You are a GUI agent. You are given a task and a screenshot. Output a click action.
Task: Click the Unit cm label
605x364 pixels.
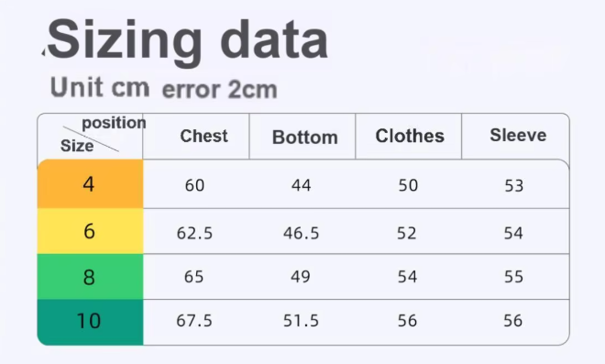coord(100,87)
